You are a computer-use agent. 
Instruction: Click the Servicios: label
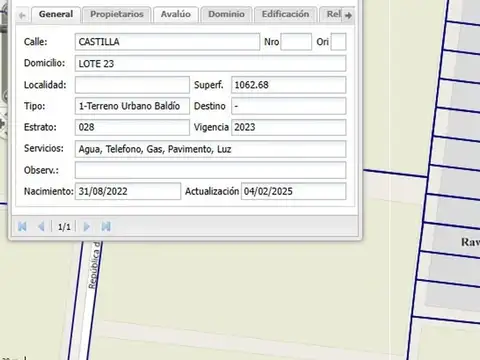click(x=44, y=148)
